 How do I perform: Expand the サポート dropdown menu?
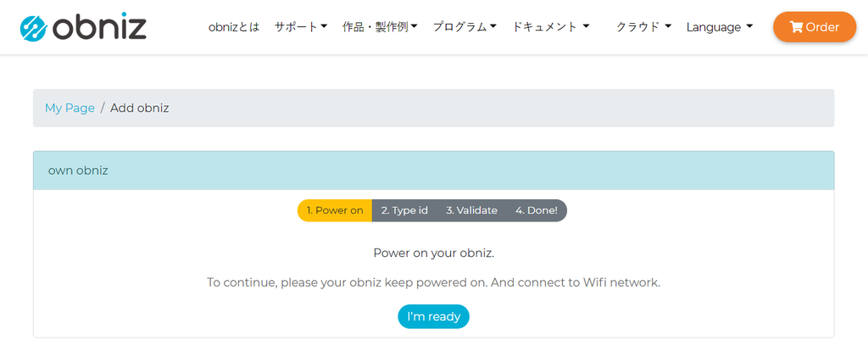tap(301, 27)
